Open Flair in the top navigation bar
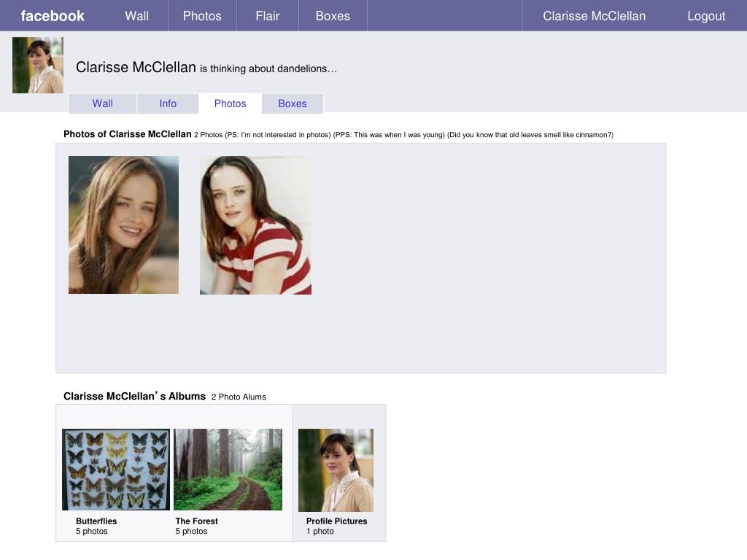Image resolution: width=747 pixels, height=560 pixels. click(x=267, y=16)
